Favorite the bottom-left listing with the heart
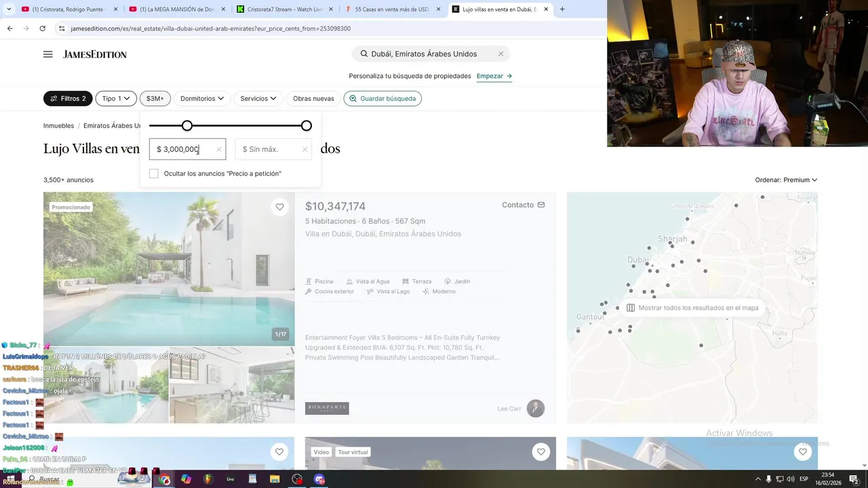Image resolution: width=868 pixels, height=488 pixels. [279, 451]
